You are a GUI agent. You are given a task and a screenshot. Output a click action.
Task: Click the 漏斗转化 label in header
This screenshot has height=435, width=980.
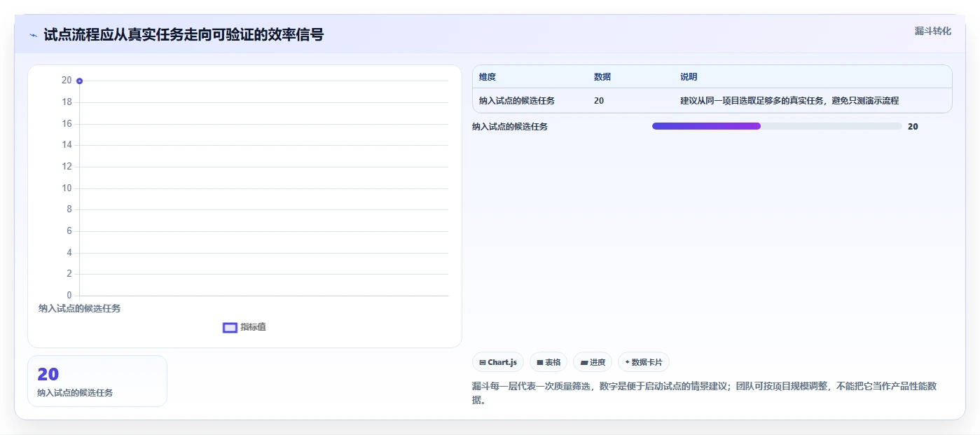(x=932, y=31)
